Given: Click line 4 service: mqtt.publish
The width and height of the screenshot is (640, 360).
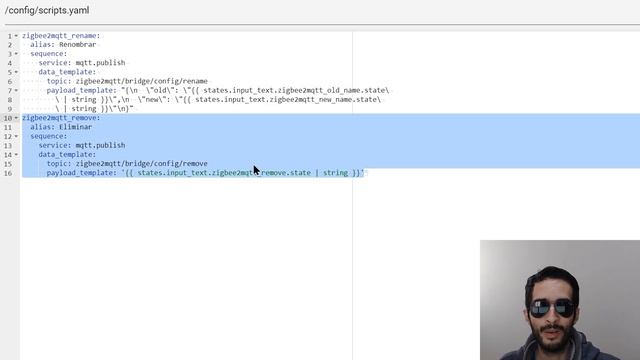Looking at the screenshot, I should point(82,63).
